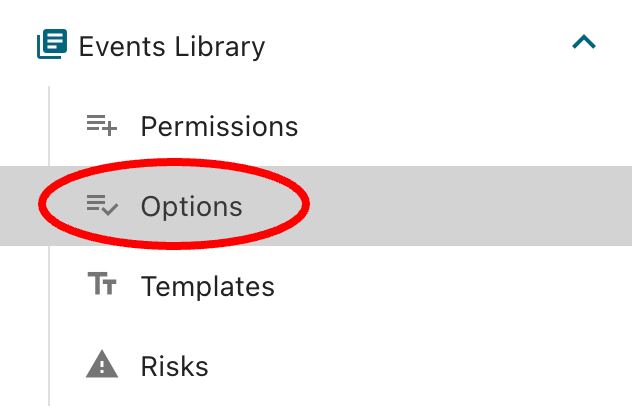632x406 pixels.
Task: Click the Events Library book icon
Action: click(52, 45)
